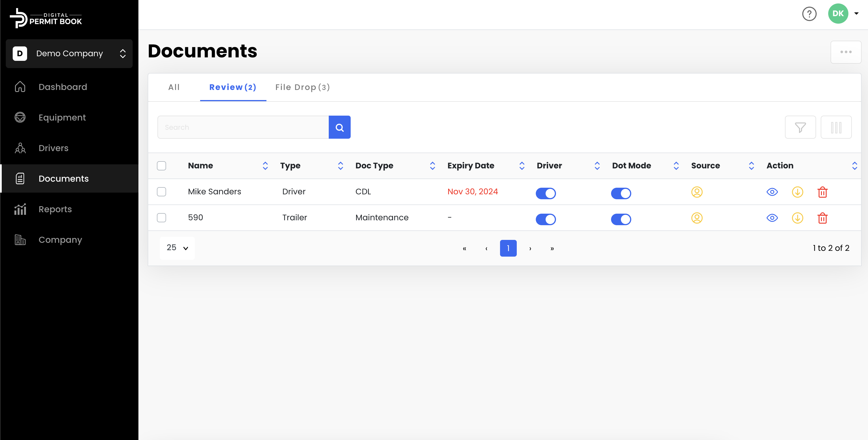The image size is (868, 440).
Task: Switch to the File Drop tab
Action: [302, 87]
